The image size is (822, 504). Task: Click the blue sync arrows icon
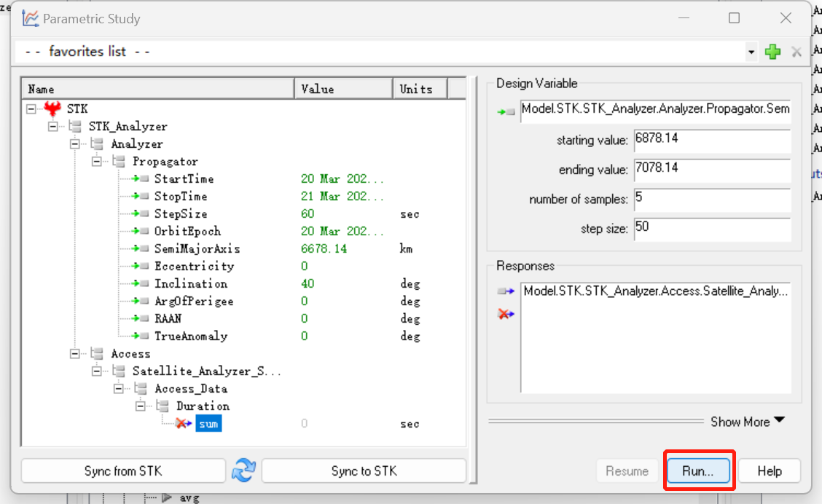[243, 471]
